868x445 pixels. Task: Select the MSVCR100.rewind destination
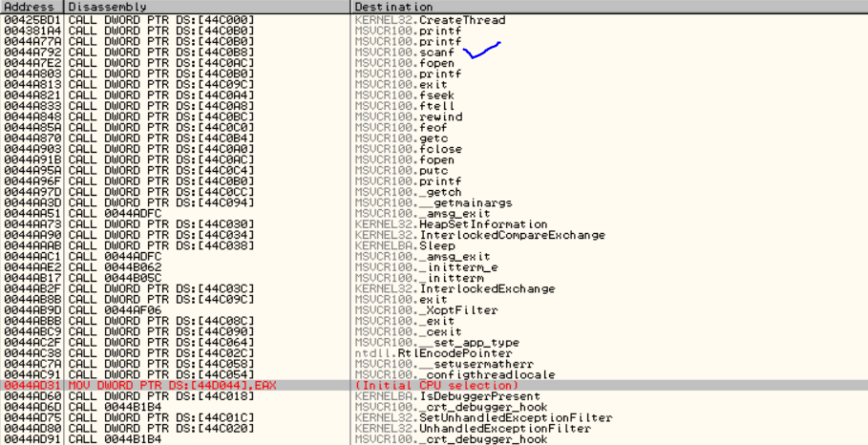pos(409,117)
